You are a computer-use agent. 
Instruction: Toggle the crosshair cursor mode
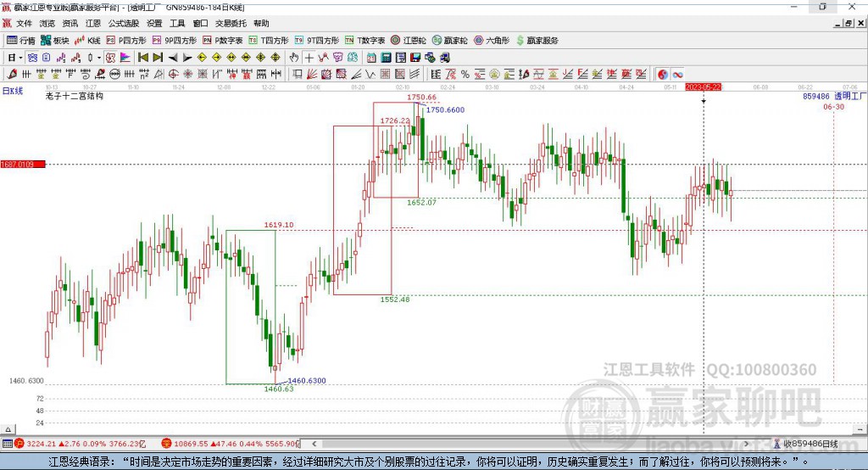(x=309, y=58)
